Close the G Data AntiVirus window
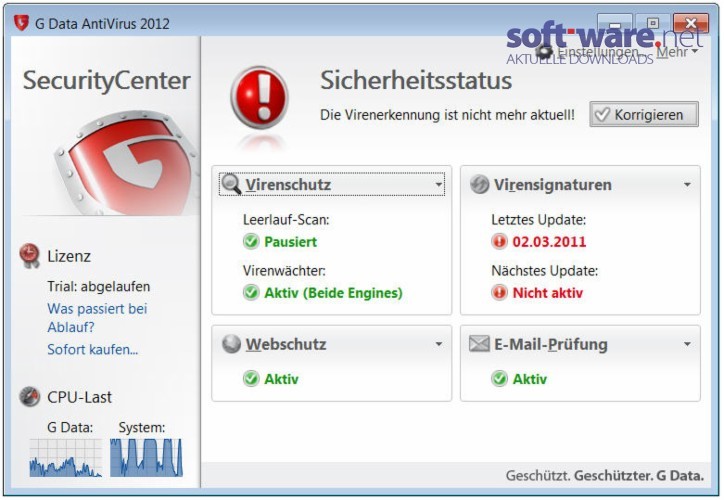Image resolution: width=724 pixels, height=500 pixels. click(x=690, y=23)
